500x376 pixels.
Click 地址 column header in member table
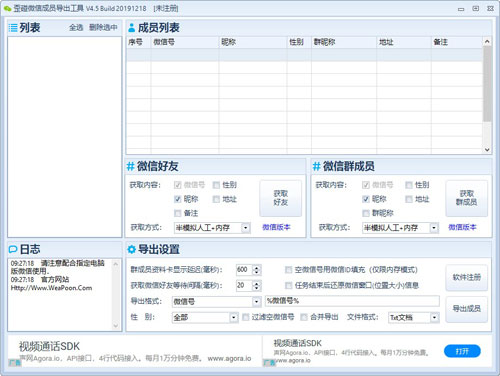[x=404, y=42]
